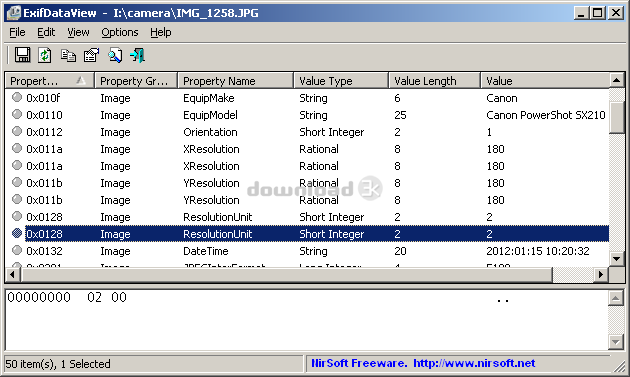This screenshot has height=377, width=630.
Task: Click the Find magnifier toolbar icon
Action: [x=115, y=55]
